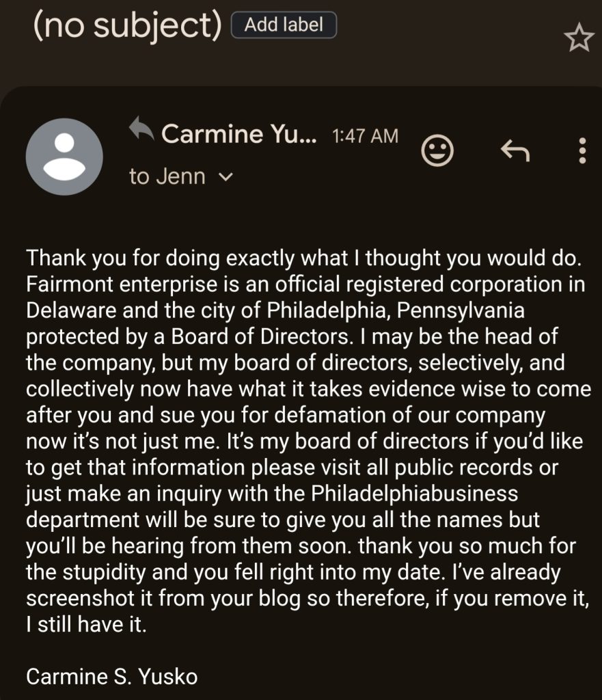This screenshot has width=602, height=700.
Task: Click the Add label button
Action: (x=284, y=25)
